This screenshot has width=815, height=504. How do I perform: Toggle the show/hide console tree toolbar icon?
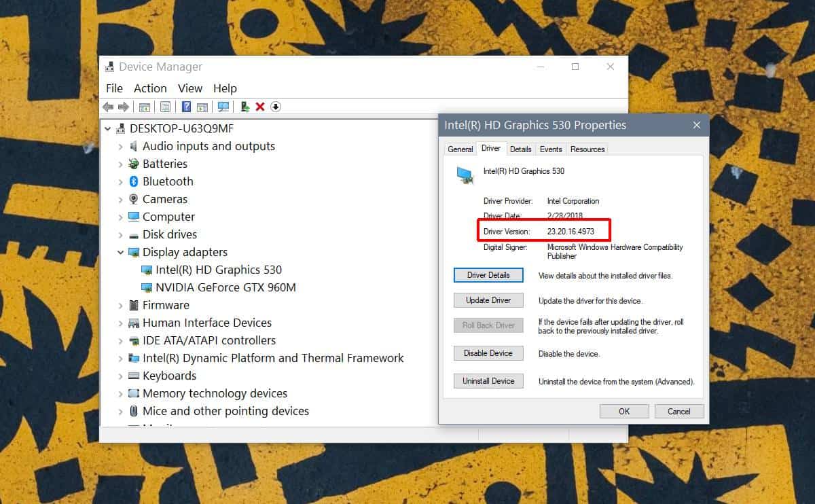coord(145,107)
